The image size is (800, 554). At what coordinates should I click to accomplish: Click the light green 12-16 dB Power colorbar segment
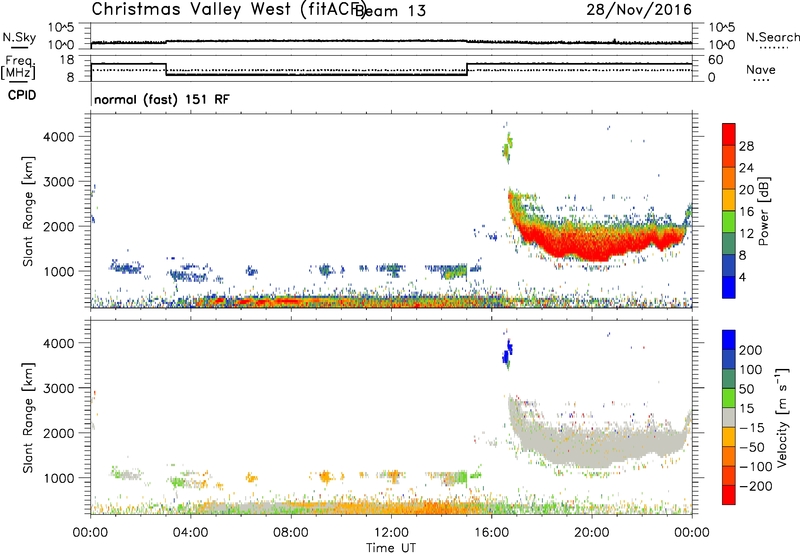tap(729, 222)
